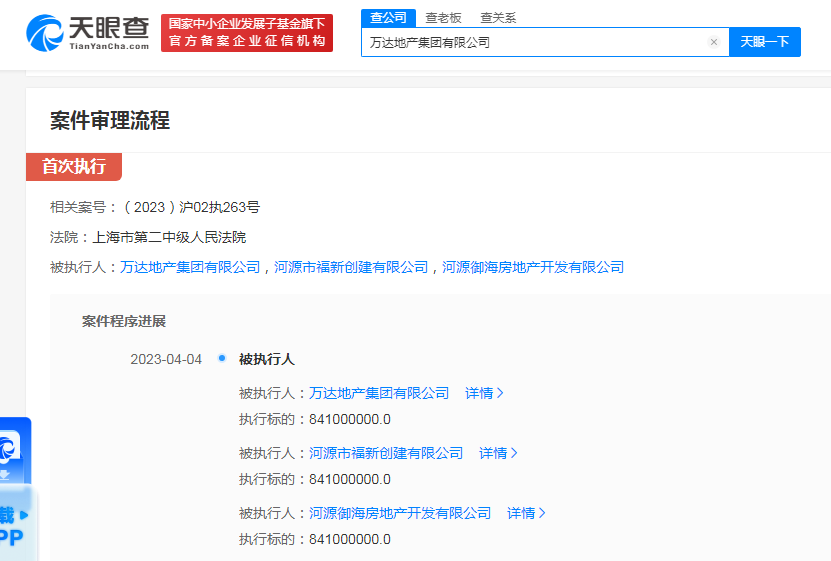
Task: Click the red 官方备案企业征信机构 banner
Action: (x=247, y=33)
